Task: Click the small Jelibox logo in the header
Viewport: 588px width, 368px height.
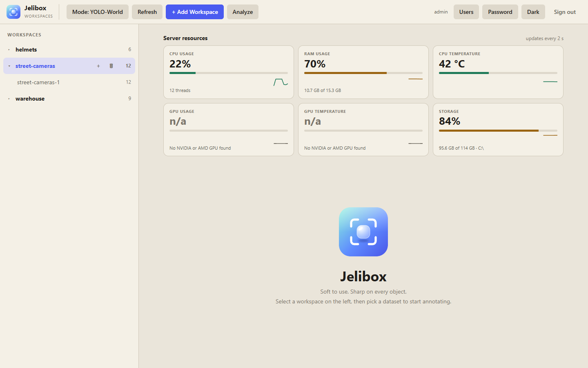Action: coord(13,12)
